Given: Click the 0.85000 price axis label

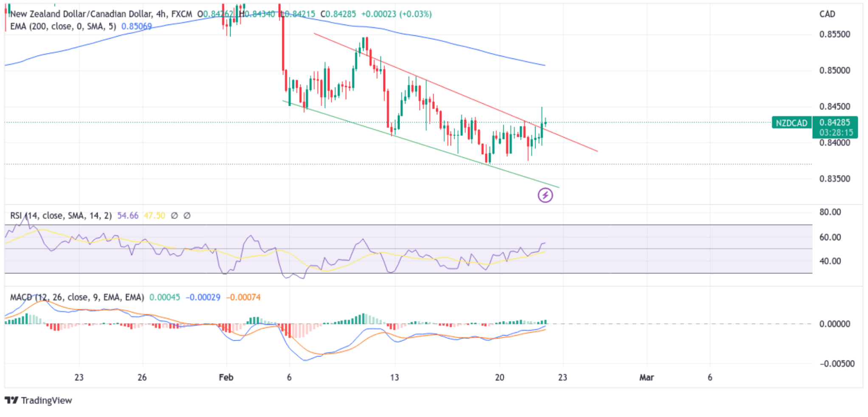Looking at the screenshot, I should [x=834, y=70].
